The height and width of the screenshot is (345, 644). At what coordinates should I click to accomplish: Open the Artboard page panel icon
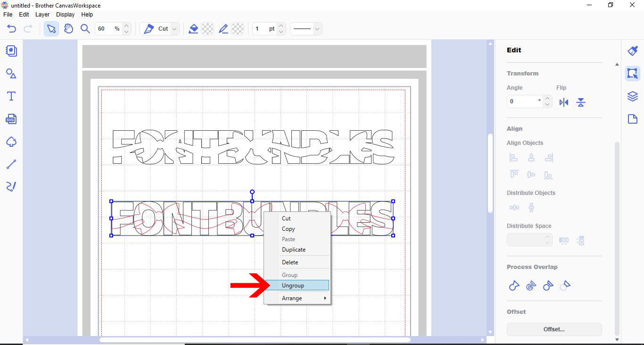point(633,119)
